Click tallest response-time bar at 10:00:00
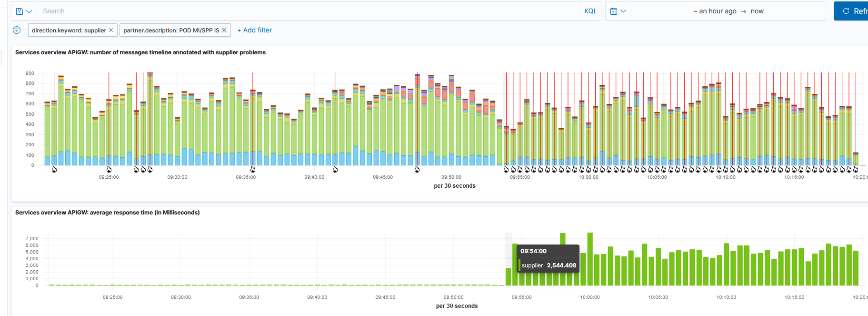 click(590, 259)
